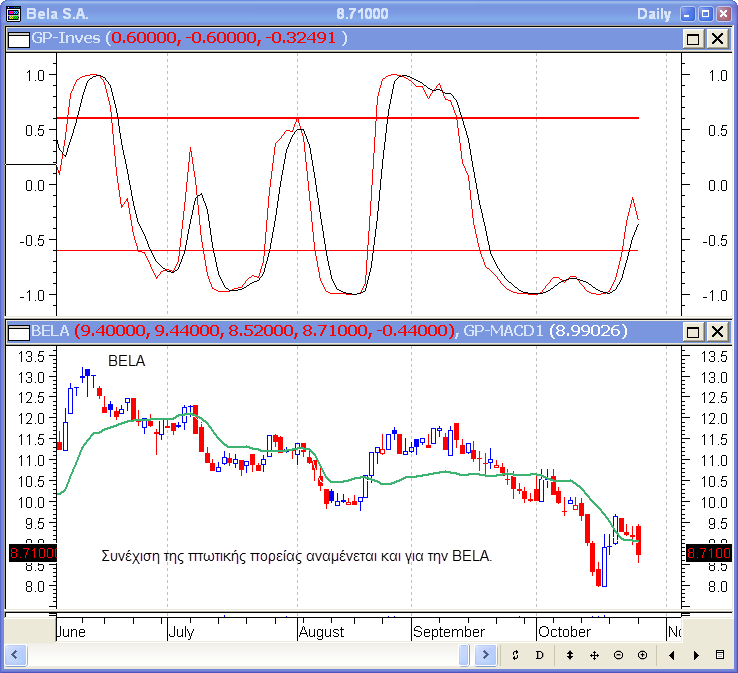Image resolution: width=738 pixels, height=673 pixels.
Task: Click the 'July' label on the date axis
Action: coord(181,632)
